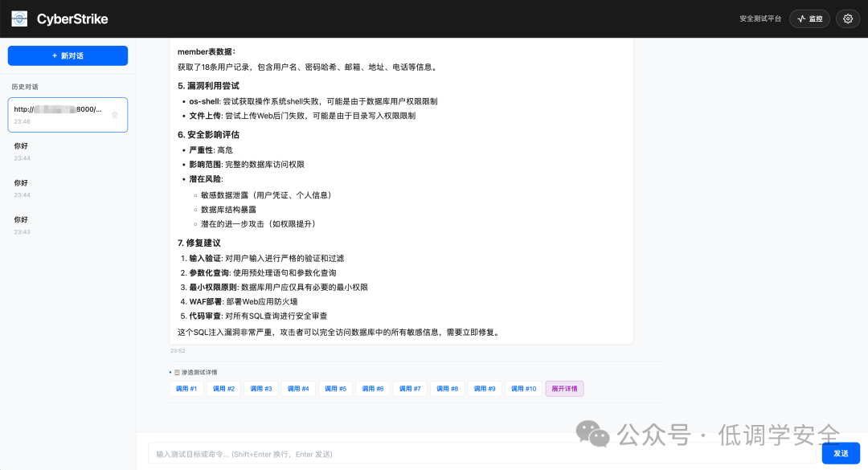Click the 参数化查询 recommendation line

click(262, 273)
